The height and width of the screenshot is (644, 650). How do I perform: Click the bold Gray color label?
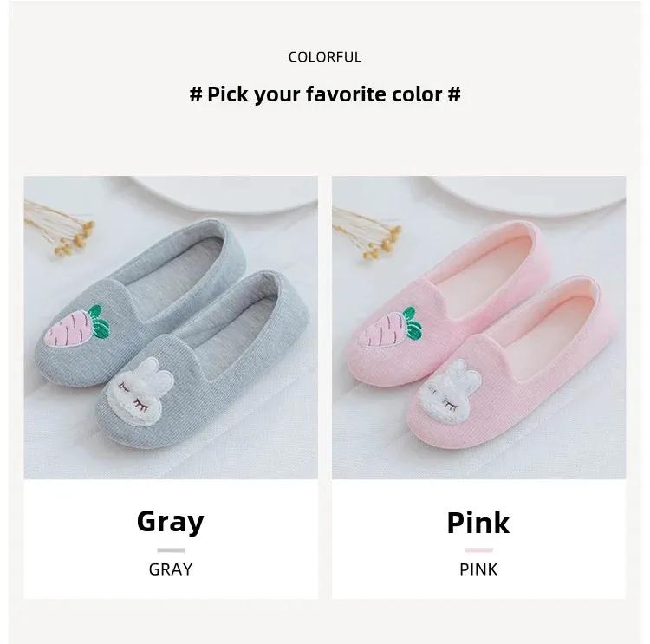coord(171,522)
